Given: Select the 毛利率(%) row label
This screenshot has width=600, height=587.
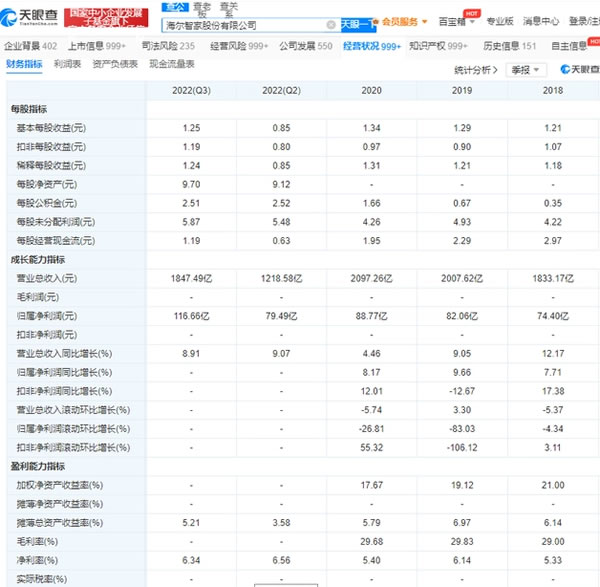Looking at the screenshot, I should [37, 541].
